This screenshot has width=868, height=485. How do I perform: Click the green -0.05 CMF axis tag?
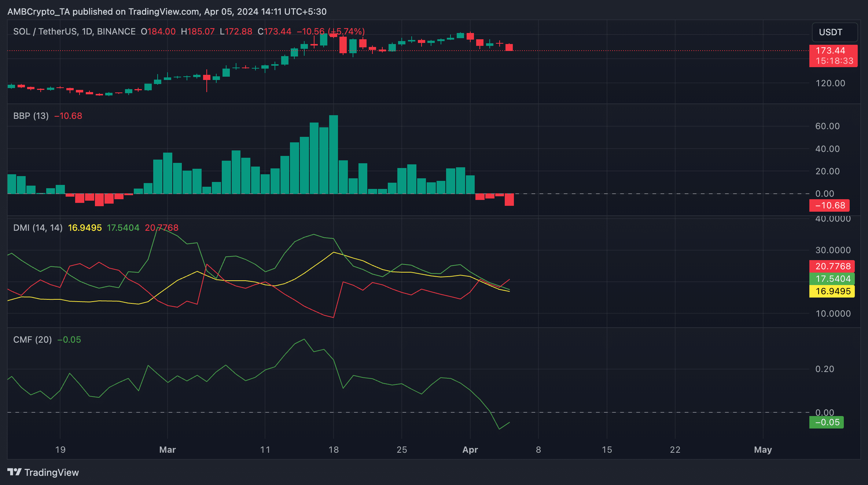pyautogui.click(x=826, y=422)
